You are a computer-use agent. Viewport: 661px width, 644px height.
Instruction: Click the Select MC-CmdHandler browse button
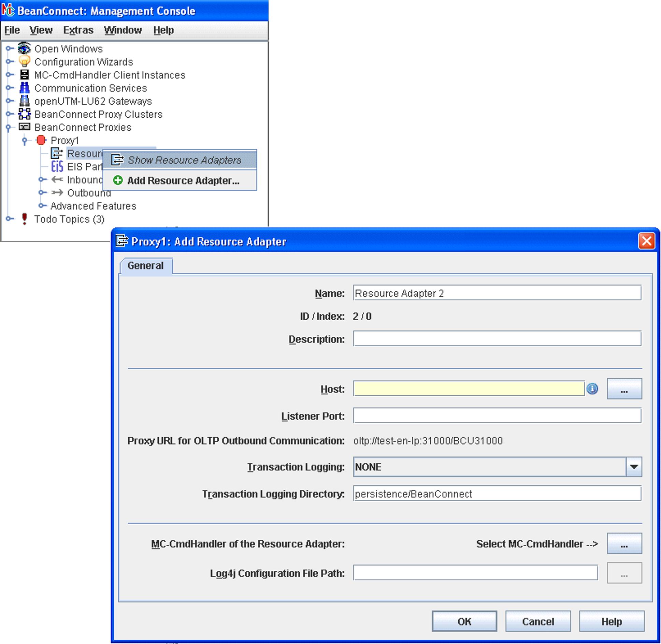tap(624, 544)
